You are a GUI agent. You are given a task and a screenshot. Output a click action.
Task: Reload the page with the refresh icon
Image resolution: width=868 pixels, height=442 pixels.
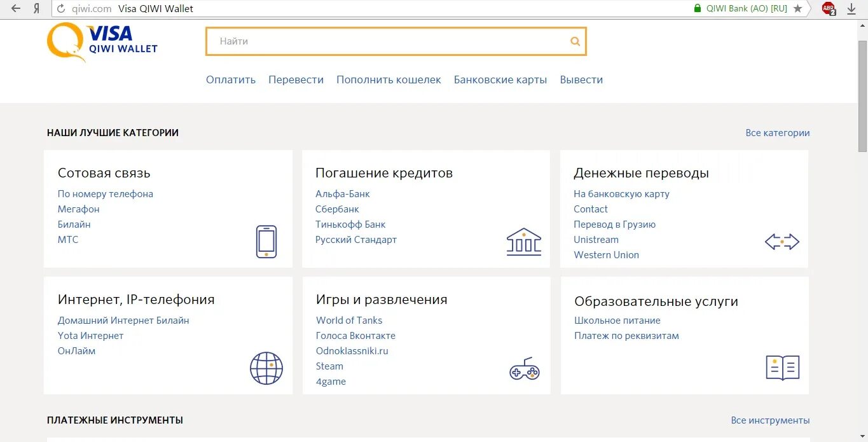(61, 8)
